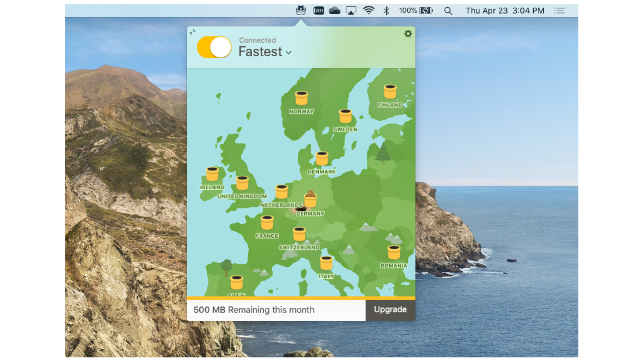Click the Upgrade button
Screen dimensions: 644x362
390,310
